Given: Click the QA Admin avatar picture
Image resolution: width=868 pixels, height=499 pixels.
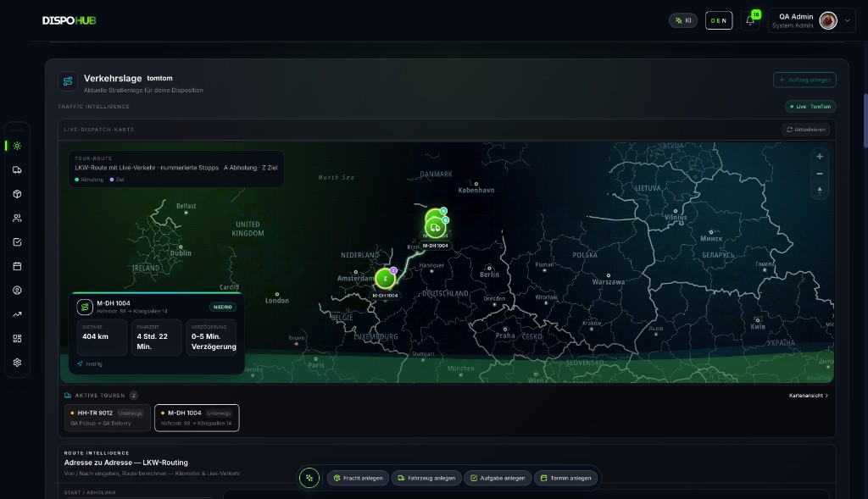Looking at the screenshot, I should pos(828,20).
